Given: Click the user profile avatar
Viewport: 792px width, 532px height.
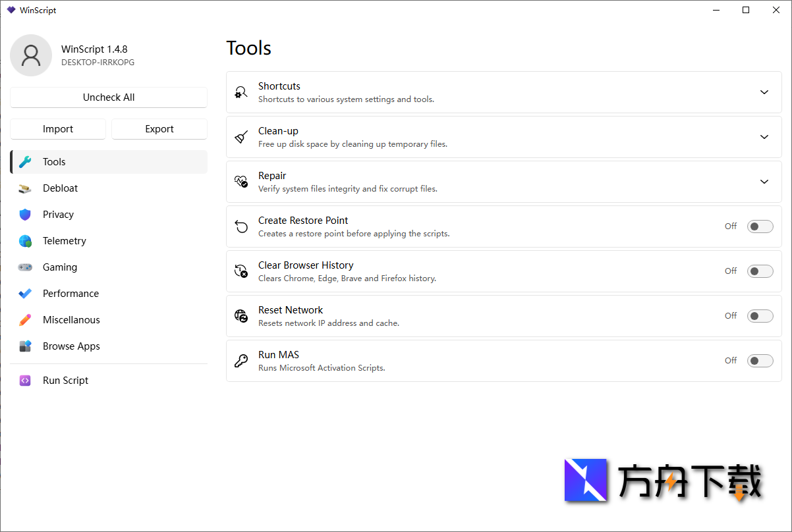Looking at the screenshot, I should point(31,55).
